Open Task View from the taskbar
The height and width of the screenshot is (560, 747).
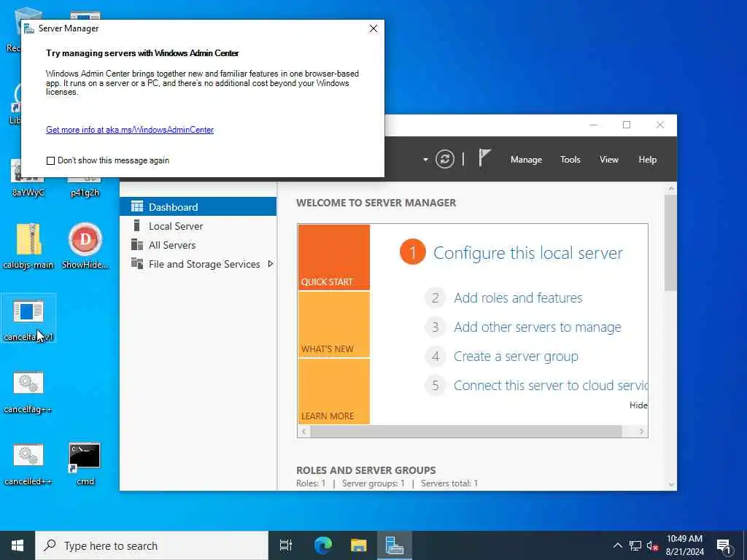click(286, 545)
